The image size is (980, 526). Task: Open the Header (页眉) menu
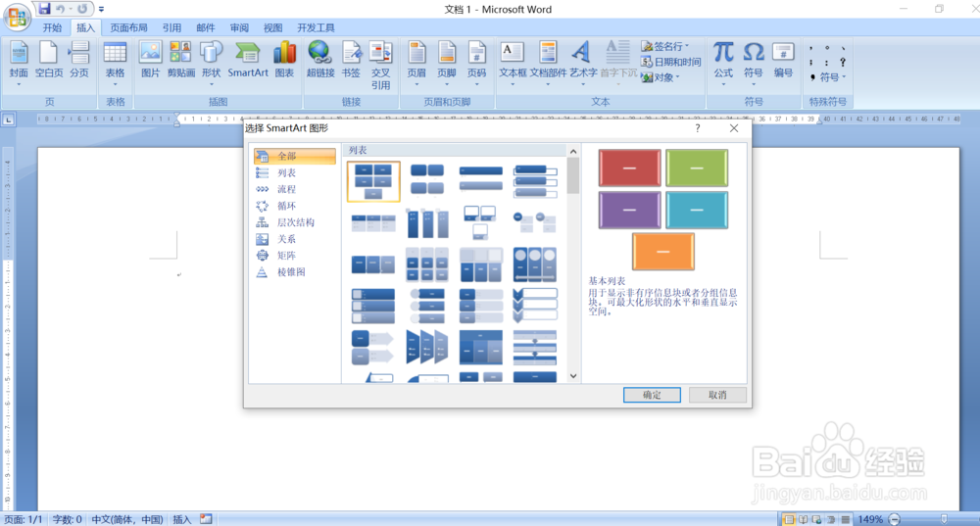(x=416, y=61)
